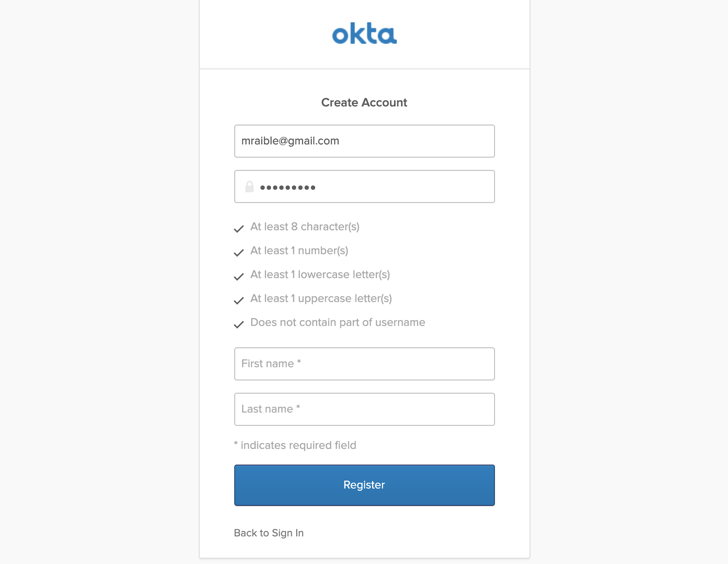This screenshot has width=728, height=564.
Task: Click the 'At least 1 lowercase letter(s)' text
Action: pos(320,274)
